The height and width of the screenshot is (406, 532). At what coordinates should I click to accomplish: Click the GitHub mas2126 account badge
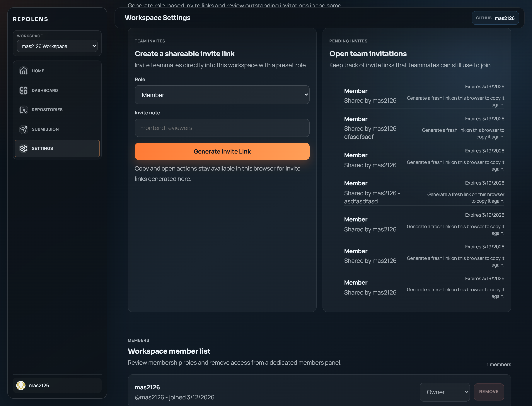(x=495, y=18)
